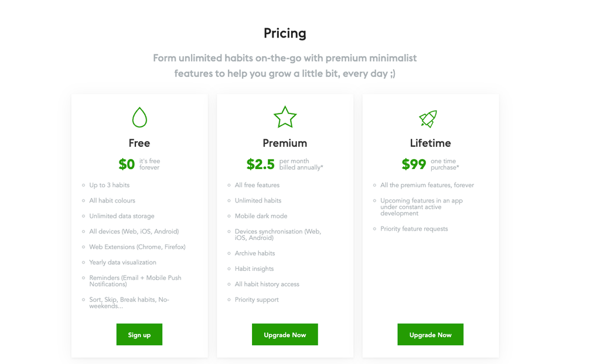Viewport: 600px width, 364px height.
Task: Click the "Yearly data visualization" feature
Action: [x=122, y=263]
